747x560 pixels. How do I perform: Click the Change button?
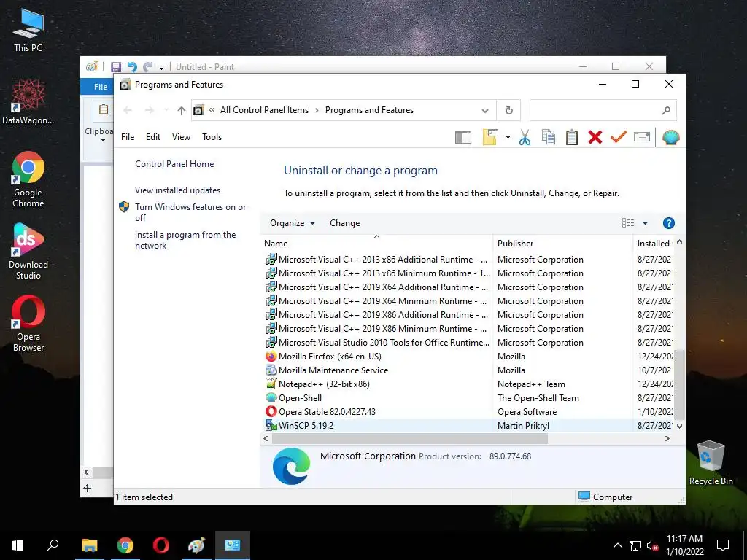pos(344,223)
